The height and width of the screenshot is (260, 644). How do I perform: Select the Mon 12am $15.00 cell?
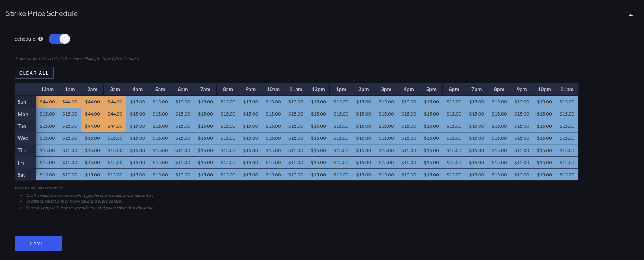coord(47,114)
